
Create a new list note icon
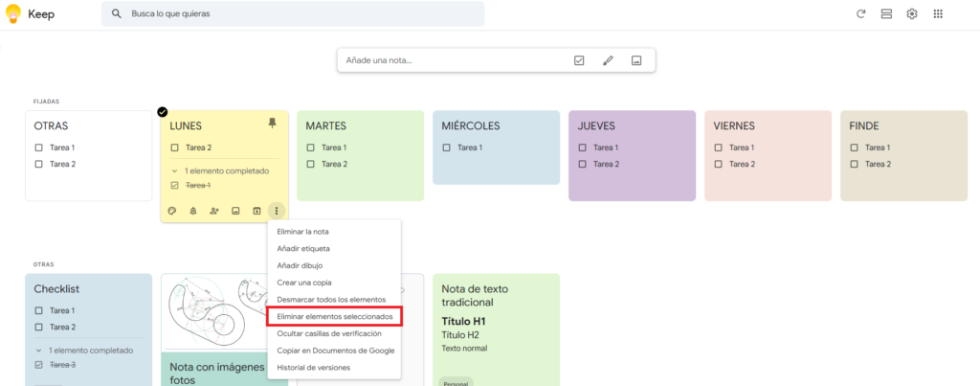(579, 60)
